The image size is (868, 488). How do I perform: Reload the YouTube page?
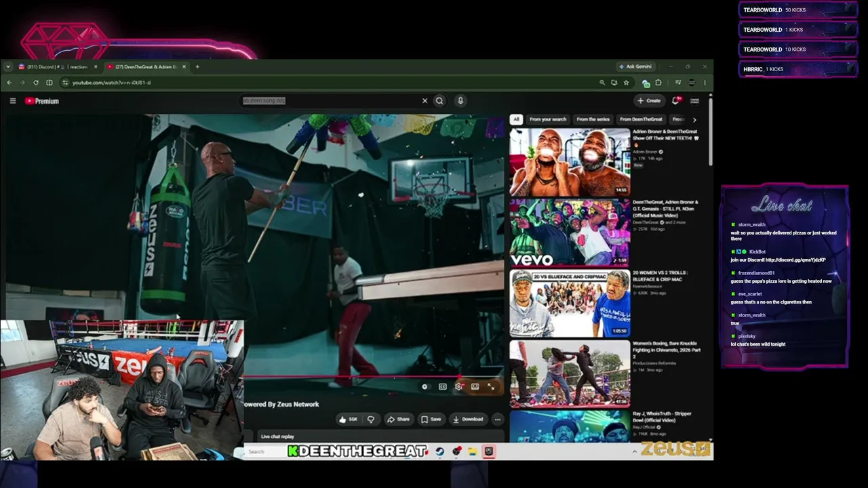tap(36, 83)
